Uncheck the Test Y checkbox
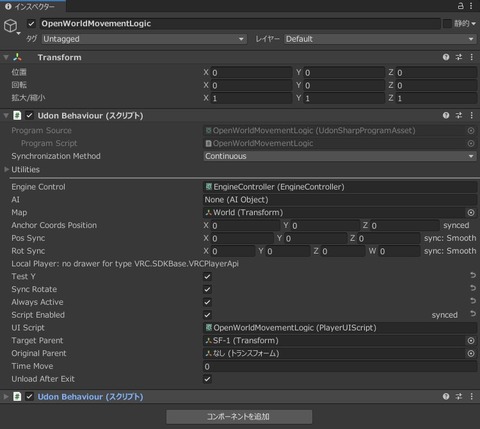 point(207,277)
